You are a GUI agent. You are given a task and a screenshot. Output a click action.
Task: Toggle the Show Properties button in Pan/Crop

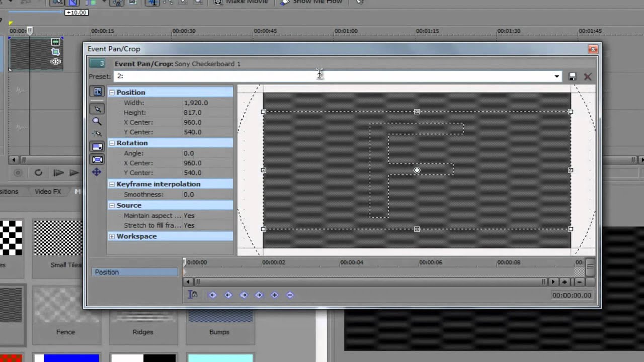pos(97,92)
